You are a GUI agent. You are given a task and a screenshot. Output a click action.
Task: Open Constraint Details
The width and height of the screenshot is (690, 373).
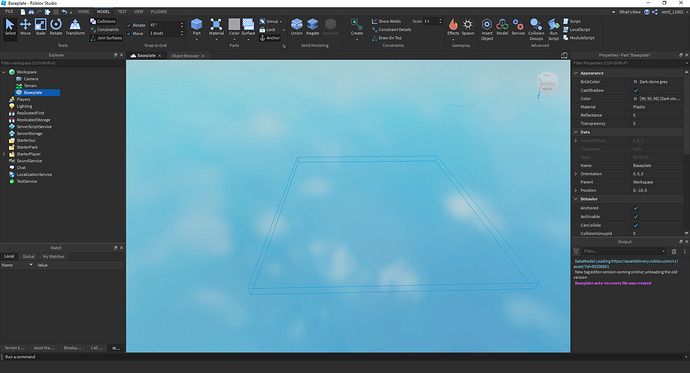(391, 29)
